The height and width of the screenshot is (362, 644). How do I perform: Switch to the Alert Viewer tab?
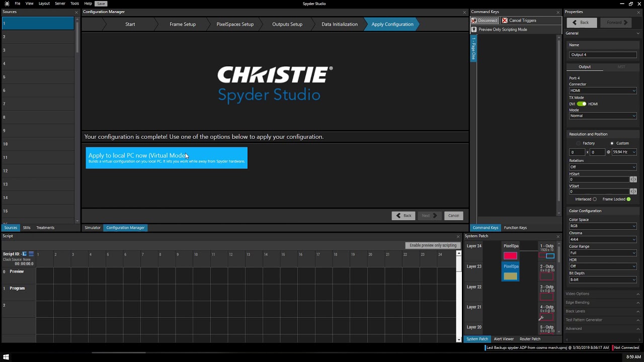pyautogui.click(x=504, y=339)
